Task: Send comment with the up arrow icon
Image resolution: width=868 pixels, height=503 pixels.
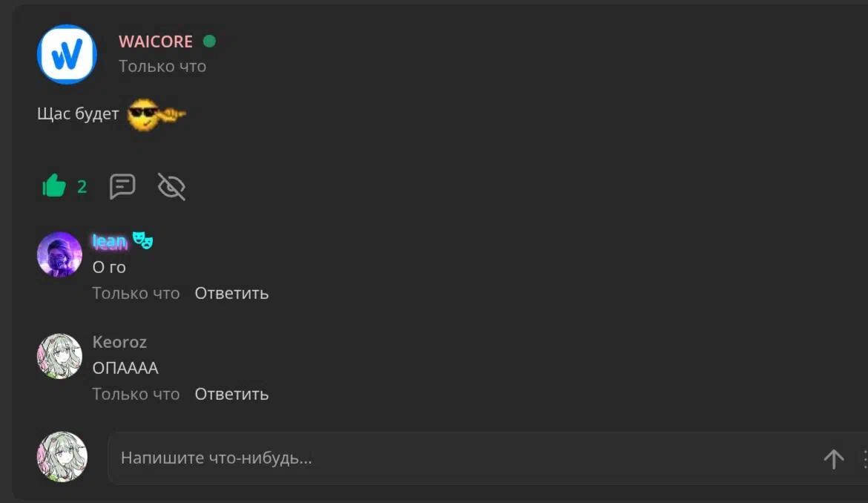Action: (x=834, y=458)
